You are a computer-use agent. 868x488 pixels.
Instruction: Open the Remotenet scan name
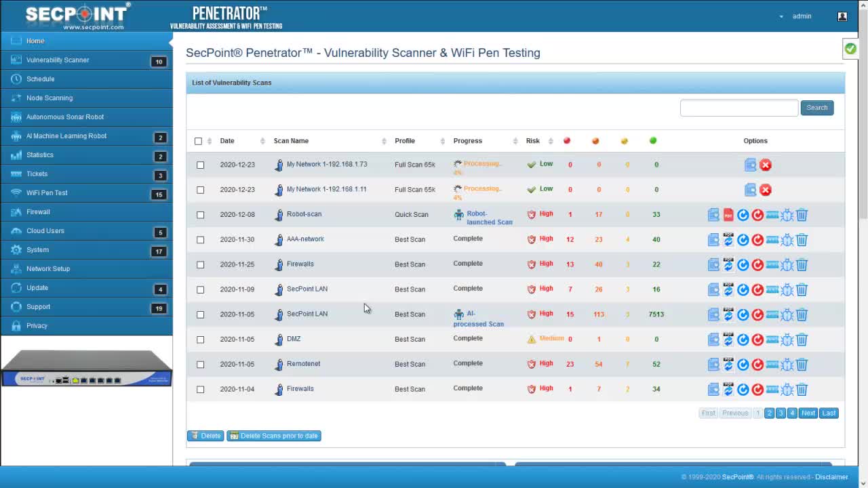pyautogui.click(x=303, y=364)
